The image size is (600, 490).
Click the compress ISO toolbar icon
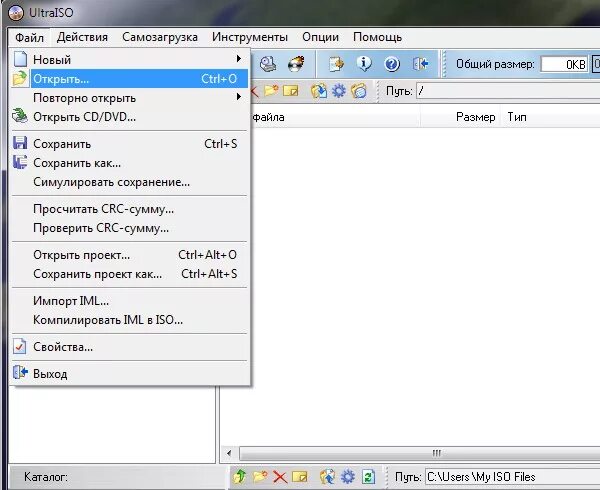(x=336, y=64)
